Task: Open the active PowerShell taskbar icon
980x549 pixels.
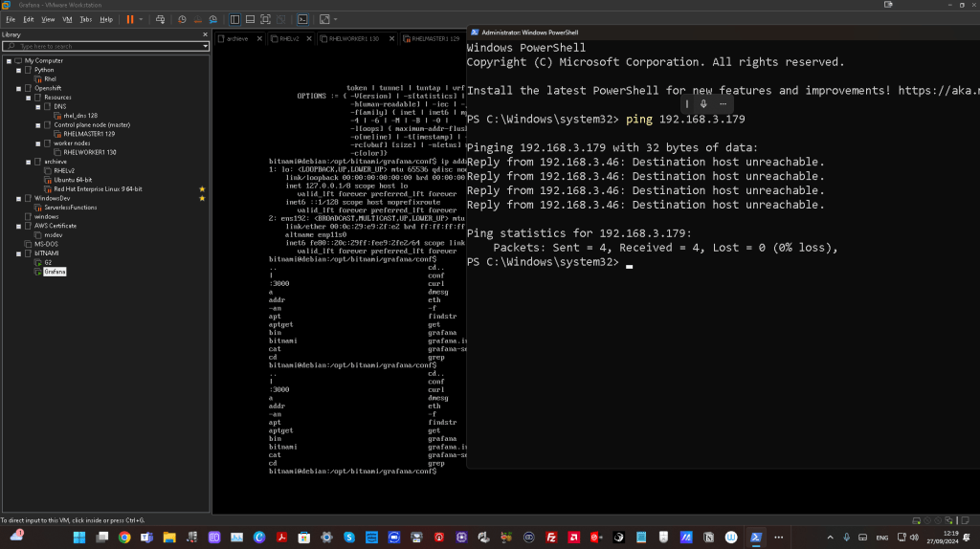Action: [x=756, y=538]
